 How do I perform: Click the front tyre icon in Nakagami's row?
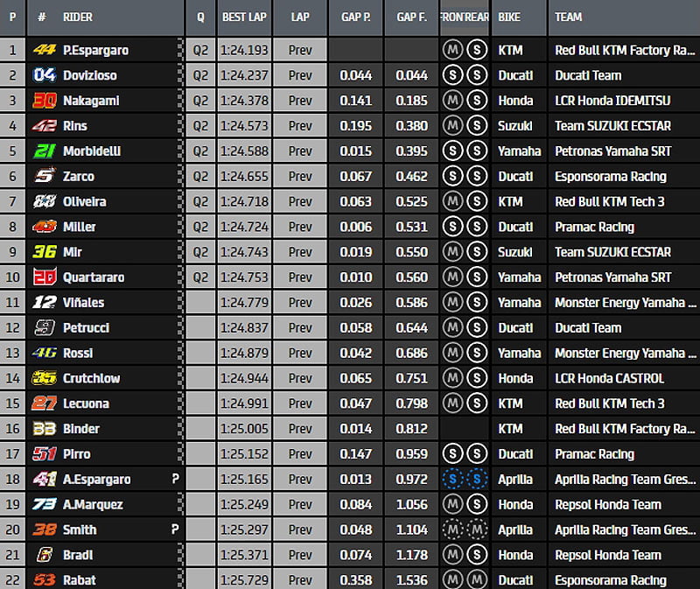[x=452, y=101]
